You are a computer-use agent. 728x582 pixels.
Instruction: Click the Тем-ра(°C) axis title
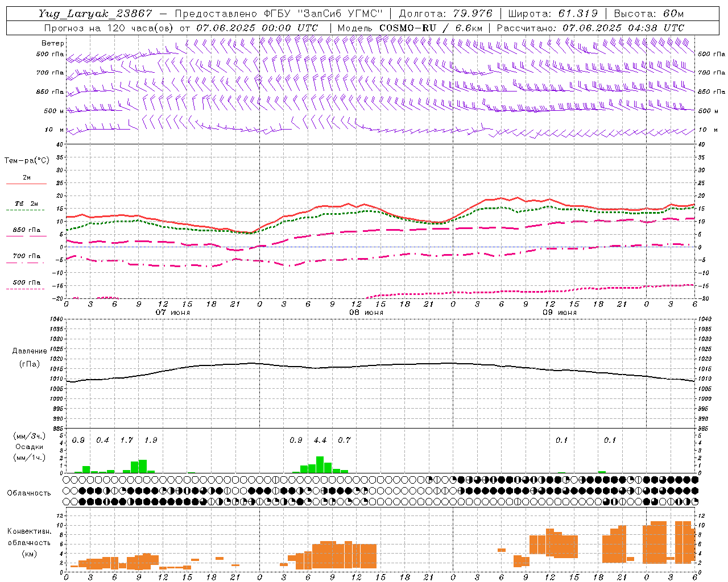point(27,161)
